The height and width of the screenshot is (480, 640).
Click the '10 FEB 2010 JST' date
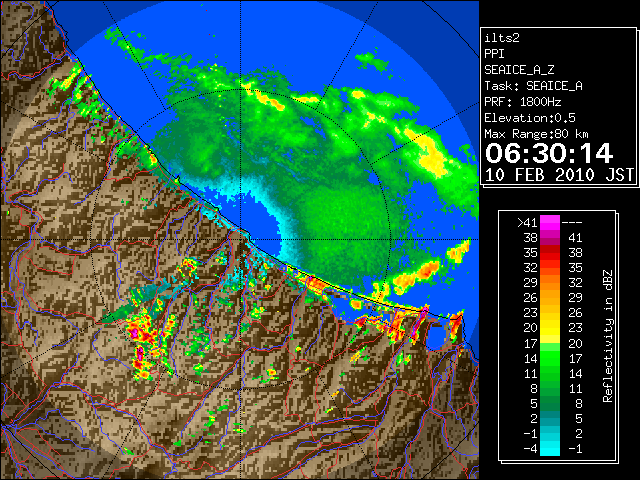pyautogui.click(x=559, y=175)
